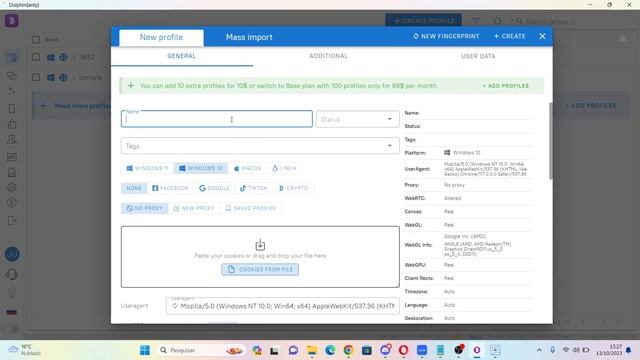Choose Windows 10 platform
640x360 pixels.
point(201,168)
